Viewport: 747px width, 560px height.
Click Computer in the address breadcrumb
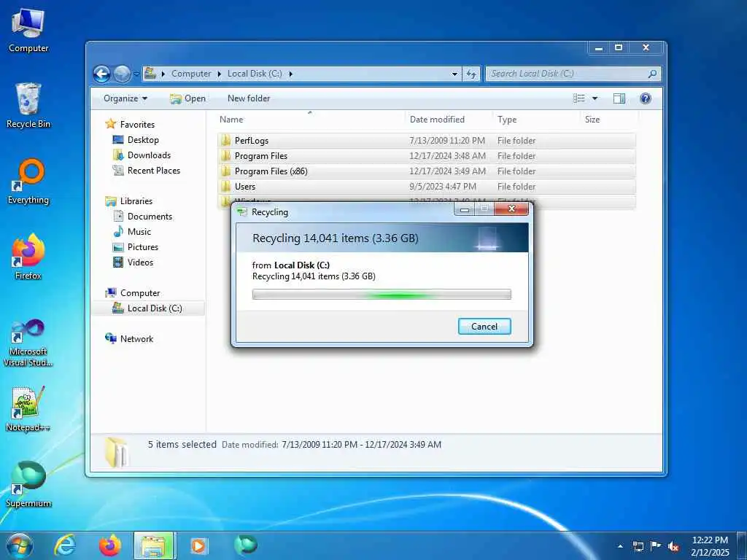coord(191,74)
